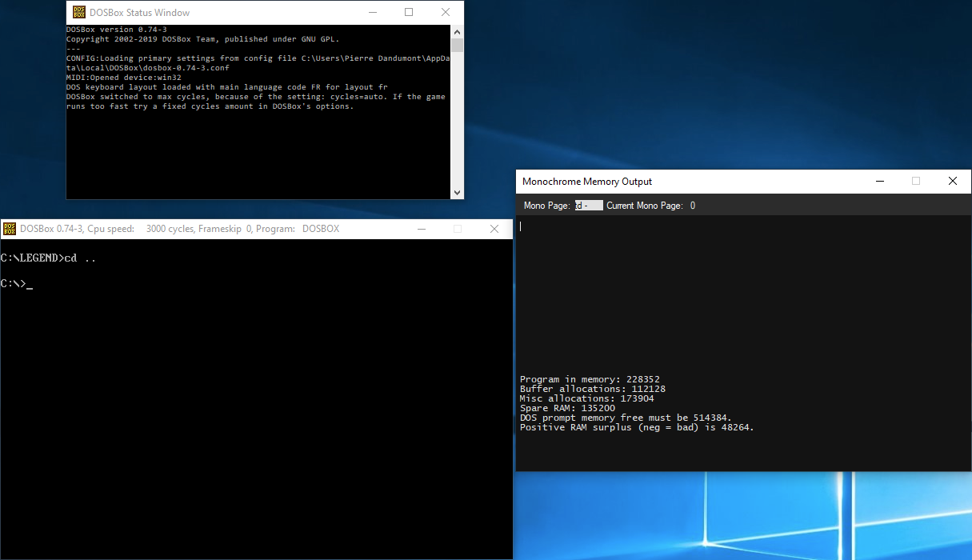Maximize the DOSBox Status Window

[x=409, y=12]
